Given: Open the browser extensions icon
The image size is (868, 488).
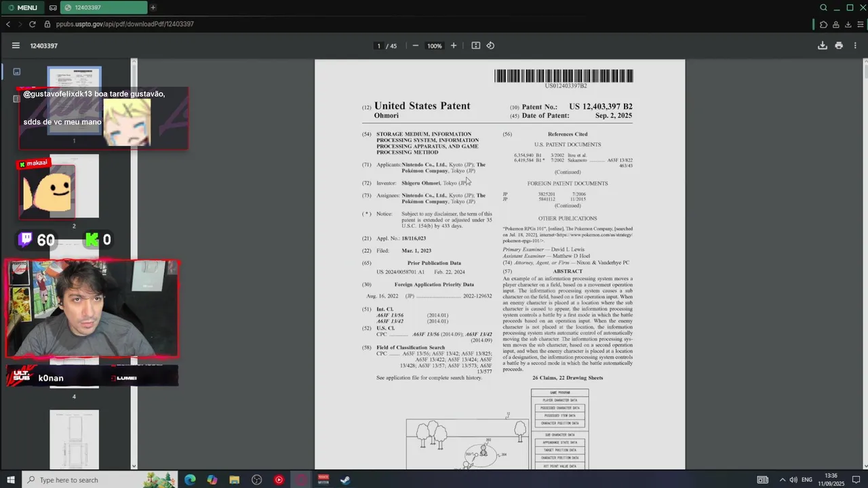Looking at the screenshot, I should [x=823, y=24].
